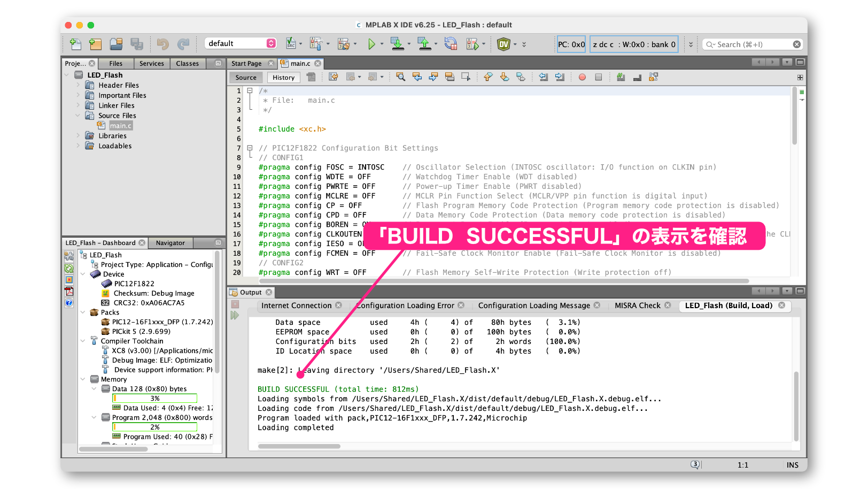Collapse the Source Files folder

click(x=78, y=116)
